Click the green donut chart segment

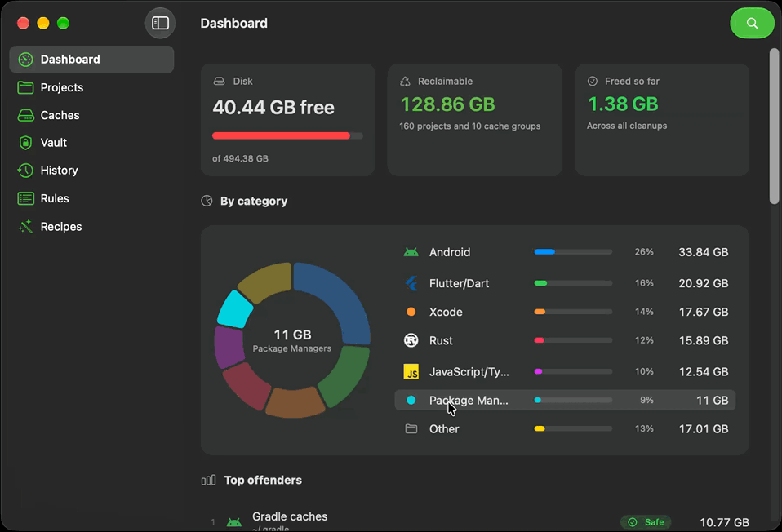pyautogui.click(x=345, y=375)
